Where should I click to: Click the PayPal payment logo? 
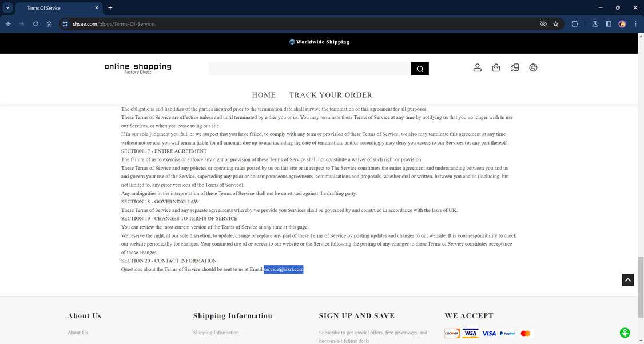(507, 333)
